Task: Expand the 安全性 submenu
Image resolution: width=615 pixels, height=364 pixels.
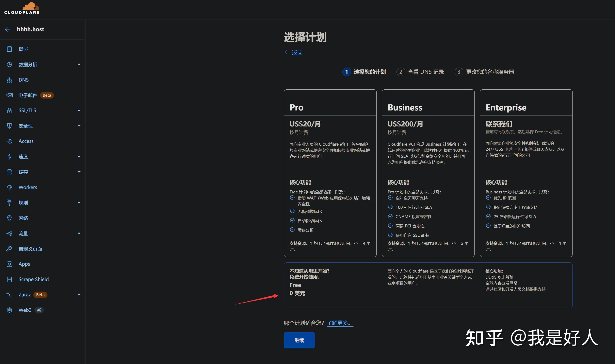Action: [x=79, y=126]
